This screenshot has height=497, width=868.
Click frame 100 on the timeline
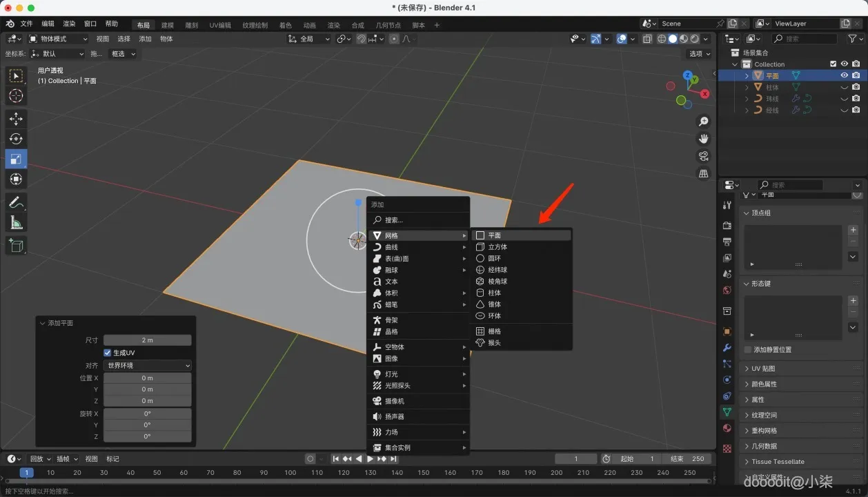(290, 473)
